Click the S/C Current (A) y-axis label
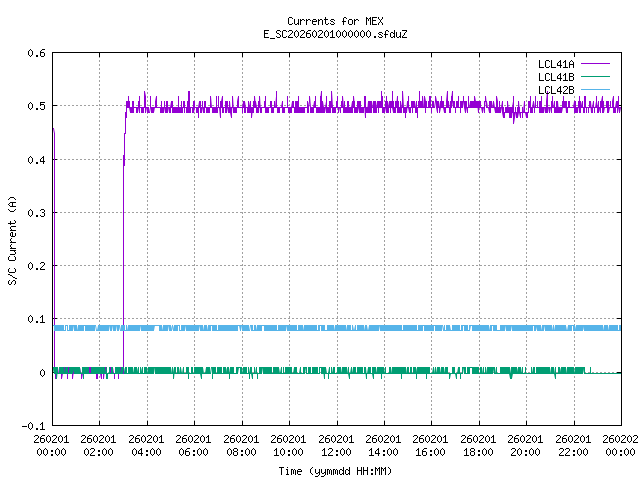This screenshot has width=640, height=480. pos(13,239)
